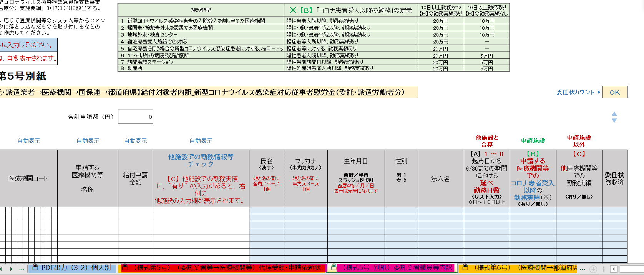The height and width of the screenshot is (275, 644).
Task: Select the 法人名 column header
Action: 441,178
